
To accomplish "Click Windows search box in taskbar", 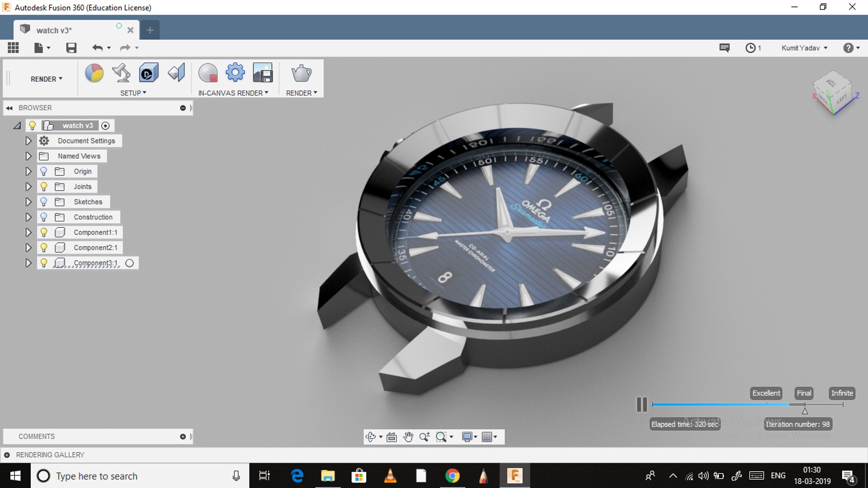I will tap(140, 476).
